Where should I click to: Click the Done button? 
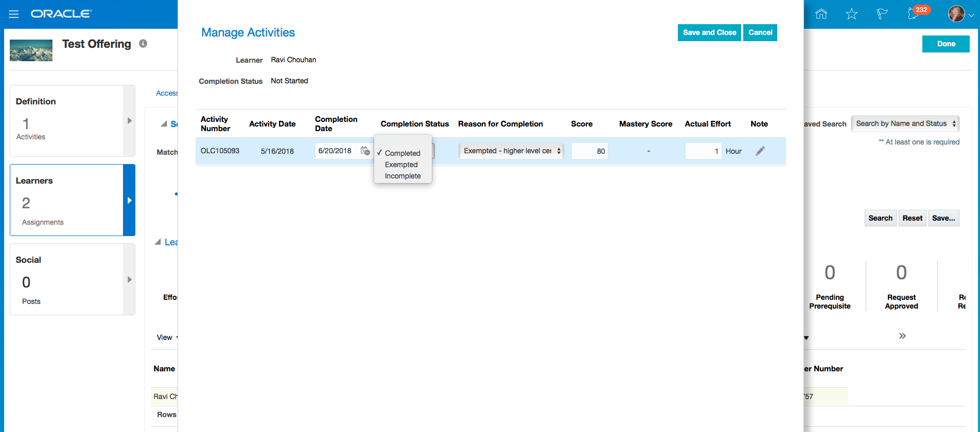point(946,44)
